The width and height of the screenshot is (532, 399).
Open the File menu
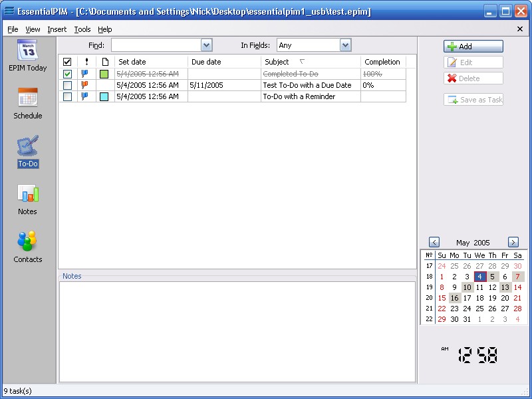tap(13, 29)
